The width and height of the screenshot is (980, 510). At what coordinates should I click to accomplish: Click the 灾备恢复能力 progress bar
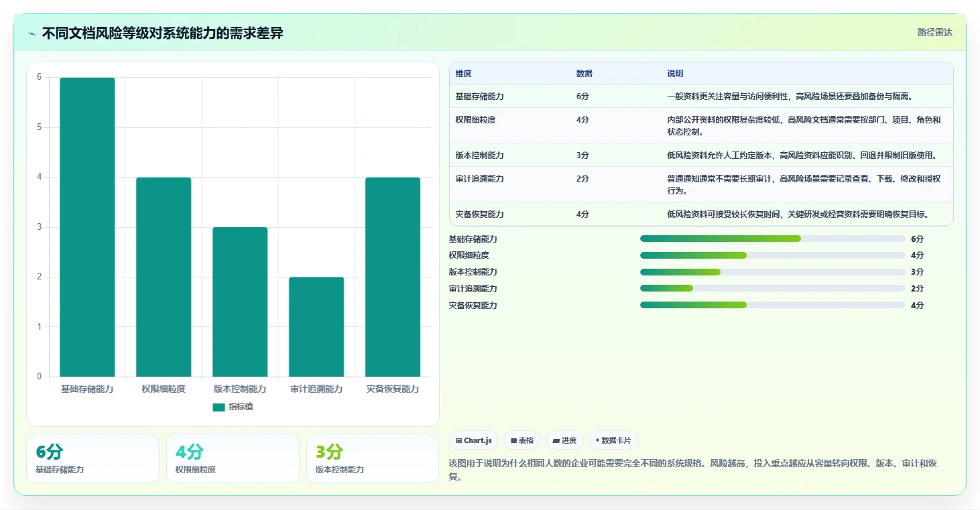pos(773,305)
